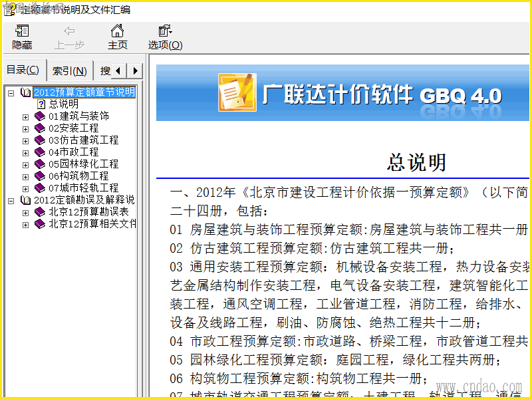Expand the 北京12预算勘误表 node
The height and width of the screenshot is (399, 532).
coord(25,213)
